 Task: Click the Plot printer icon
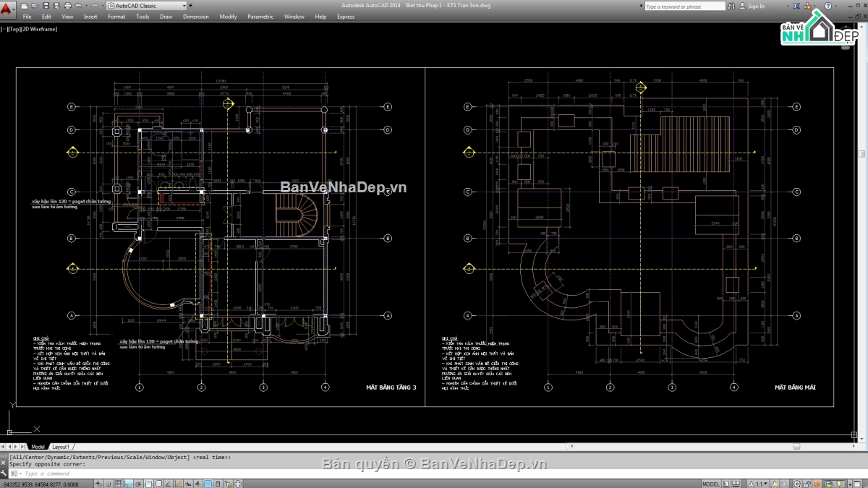pyautogui.click(x=66, y=6)
